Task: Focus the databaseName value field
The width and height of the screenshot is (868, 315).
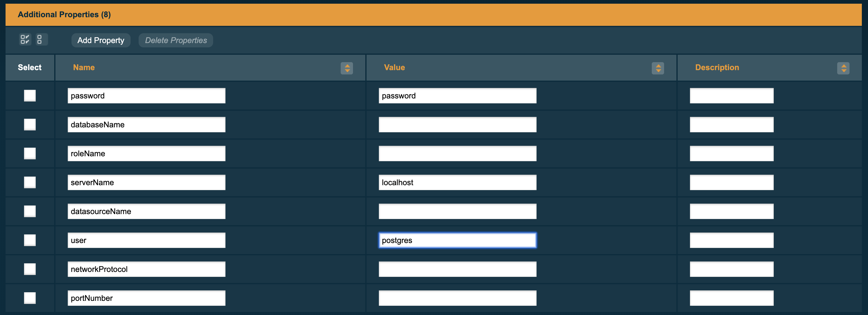Action: pos(457,125)
